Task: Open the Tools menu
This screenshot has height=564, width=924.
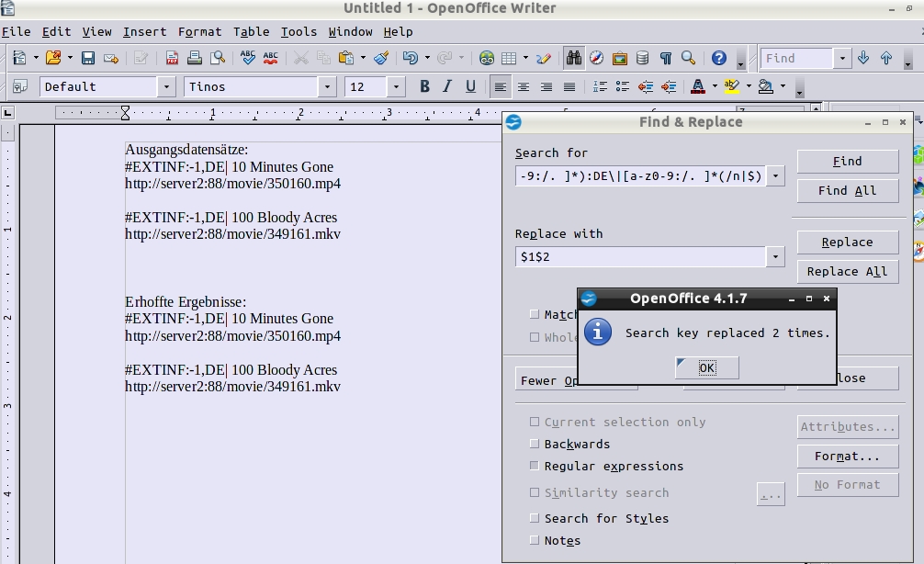Action: click(x=299, y=32)
